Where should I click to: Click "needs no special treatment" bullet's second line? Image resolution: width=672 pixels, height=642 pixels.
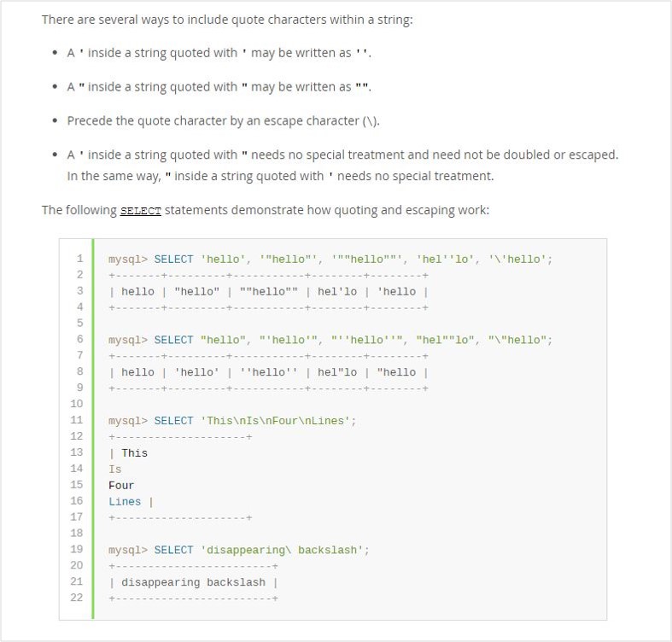click(x=280, y=177)
